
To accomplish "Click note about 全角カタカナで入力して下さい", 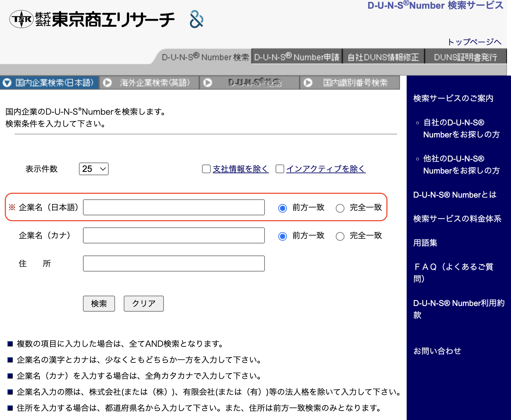I will tap(140, 376).
